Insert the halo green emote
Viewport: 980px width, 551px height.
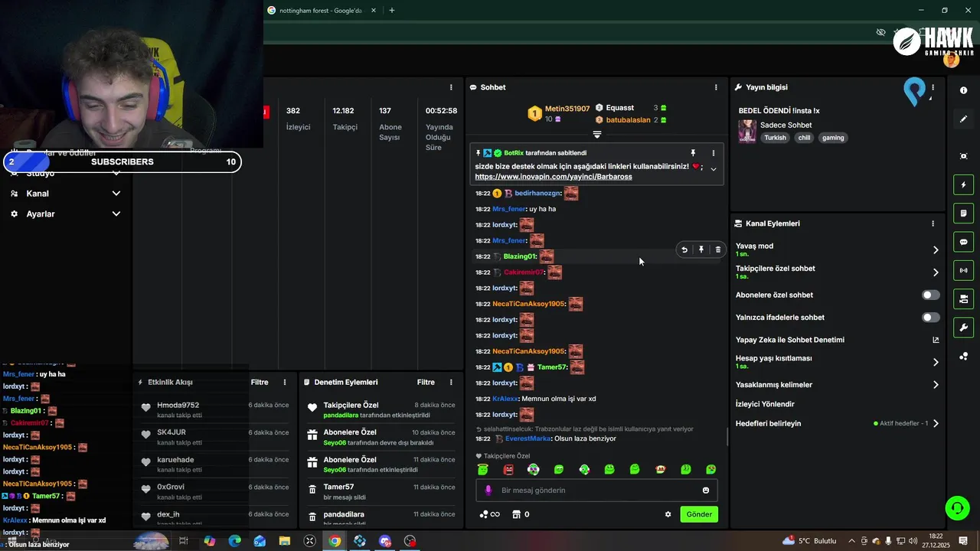click(x=483, y=469)
